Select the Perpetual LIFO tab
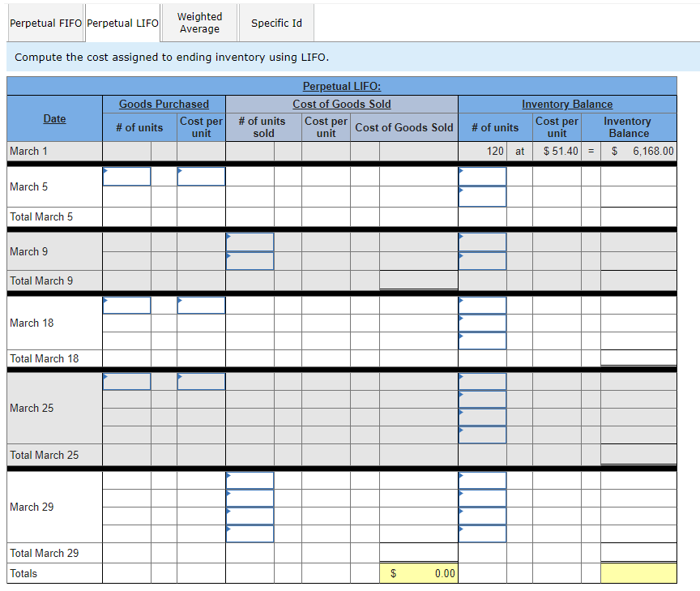Screen dimensions: 700x591 pyautogui.click(x=122, y=23)
